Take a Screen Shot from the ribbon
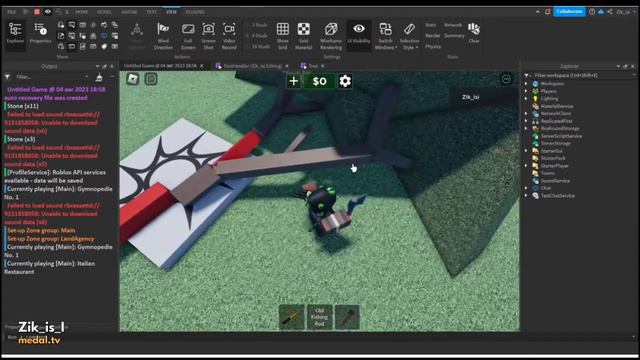The height and width of the screenshot is (360, 640). click(x=208, y=36)
